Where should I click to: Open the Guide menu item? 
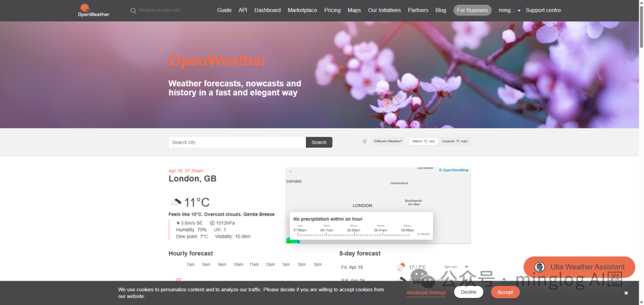coord(224,10)
